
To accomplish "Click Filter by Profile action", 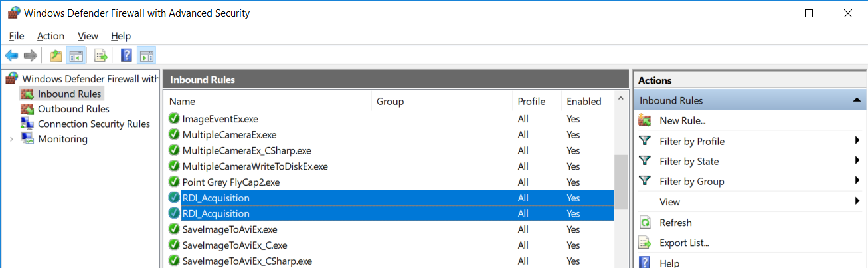I will tap(692, 141).
